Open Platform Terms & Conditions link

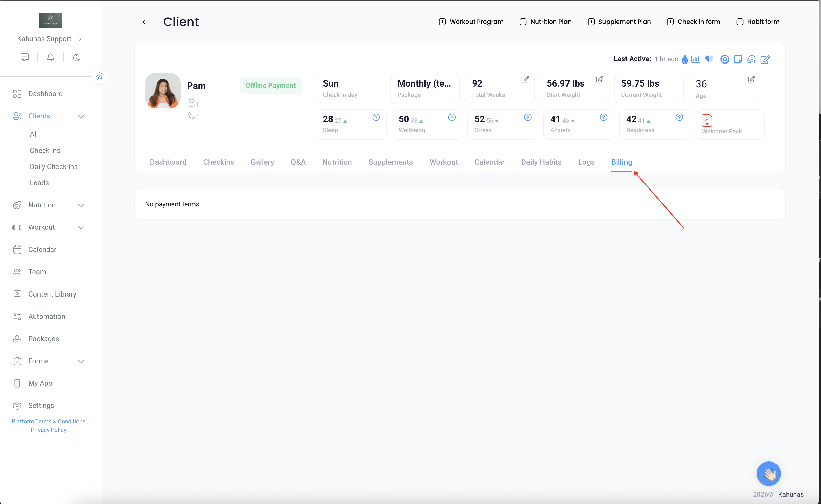[48, 421]
